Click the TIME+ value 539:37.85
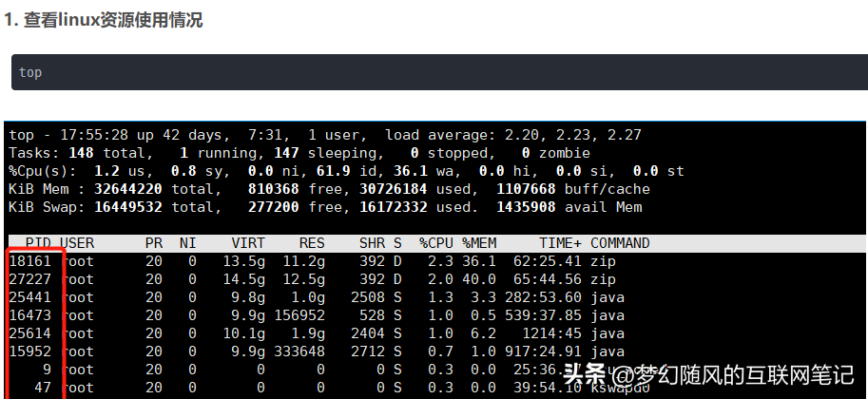Screen dimensions: 868x399 point(543,316)
